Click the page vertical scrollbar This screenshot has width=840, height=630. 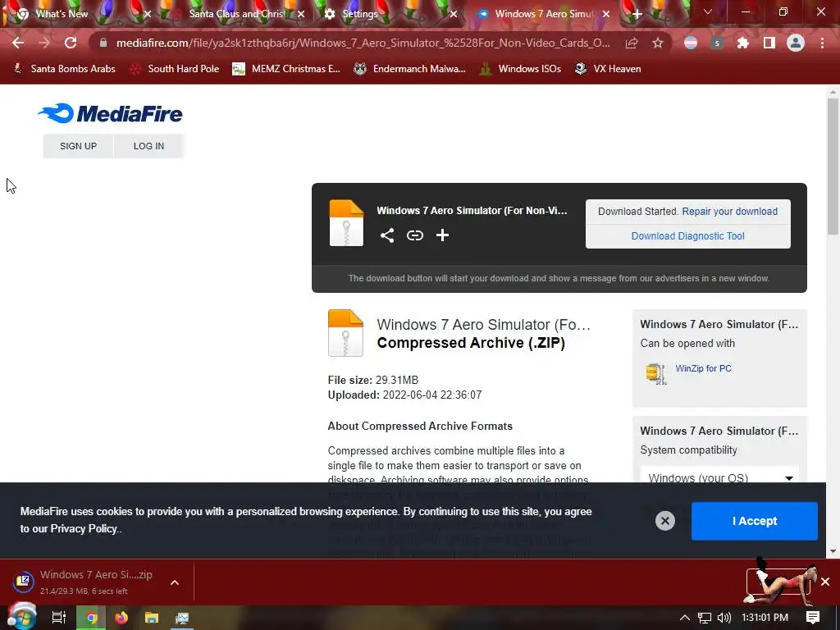coord(833,166)
